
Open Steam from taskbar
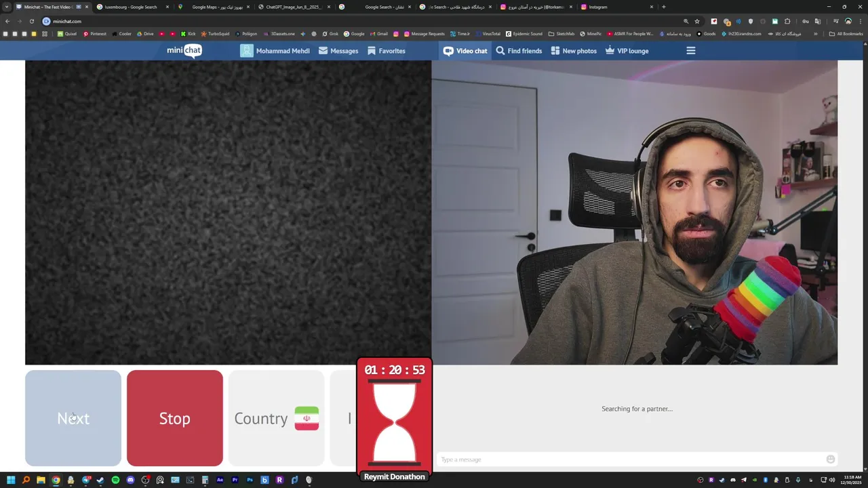100,481
